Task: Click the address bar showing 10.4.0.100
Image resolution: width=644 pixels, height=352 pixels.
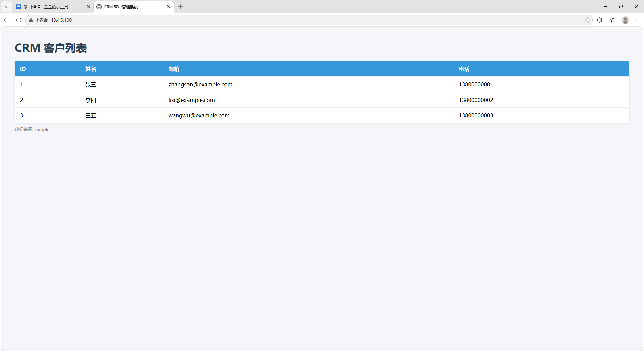Action: pyautogui.click(x=309, y=20)
